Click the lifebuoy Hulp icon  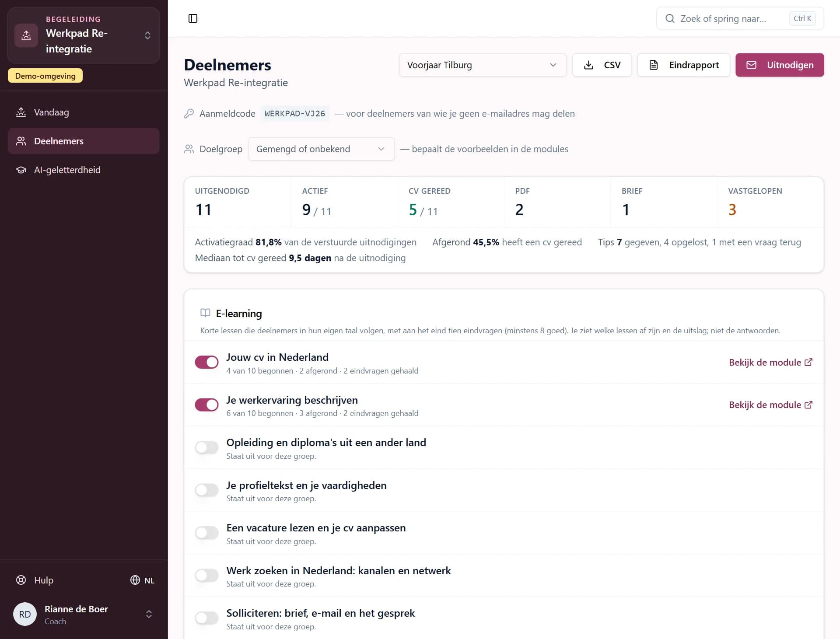pos(21,580)
